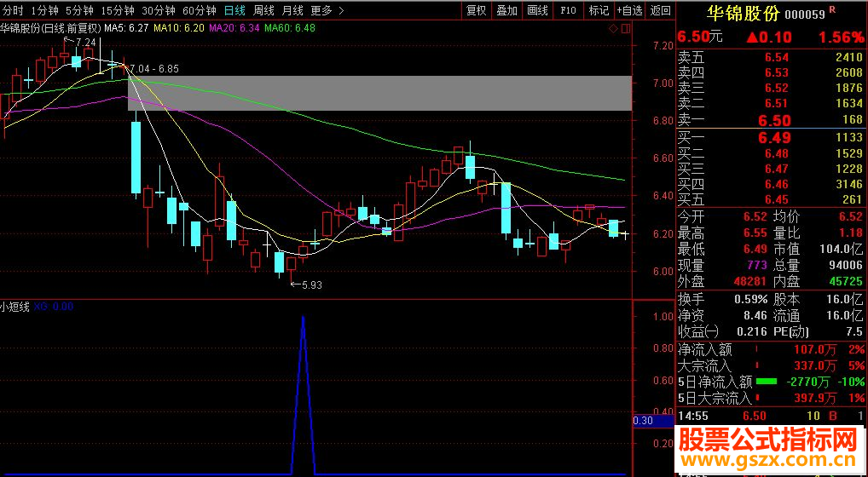Click the 净流入额 107.0万 row
The image size is (868, 477).
[x=771, y=349]
